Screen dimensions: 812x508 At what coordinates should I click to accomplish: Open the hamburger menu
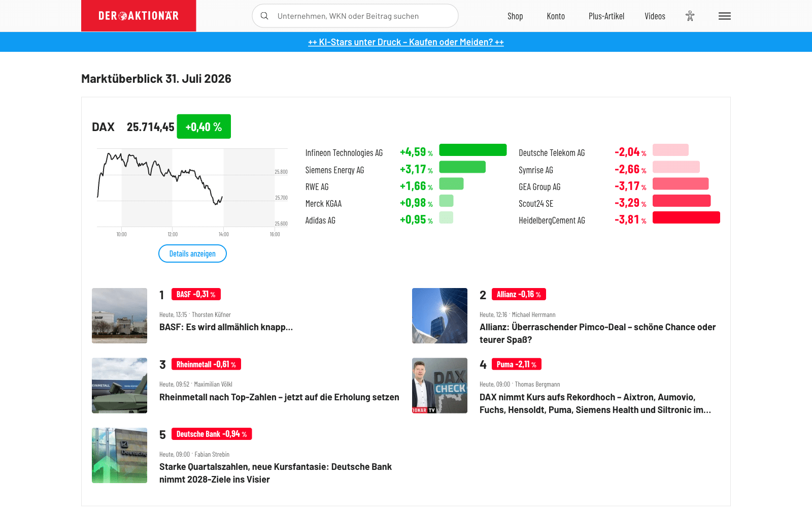click(725, 16)
